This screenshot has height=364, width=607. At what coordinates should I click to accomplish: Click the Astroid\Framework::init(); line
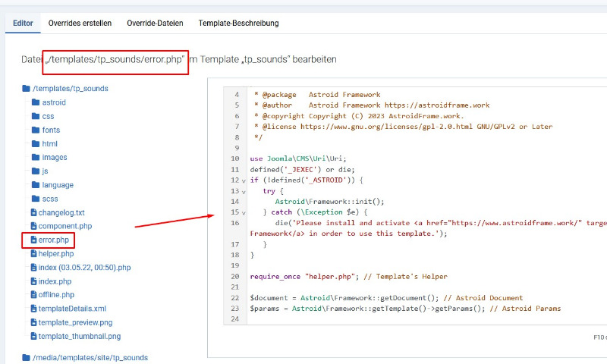click(329, 202)
